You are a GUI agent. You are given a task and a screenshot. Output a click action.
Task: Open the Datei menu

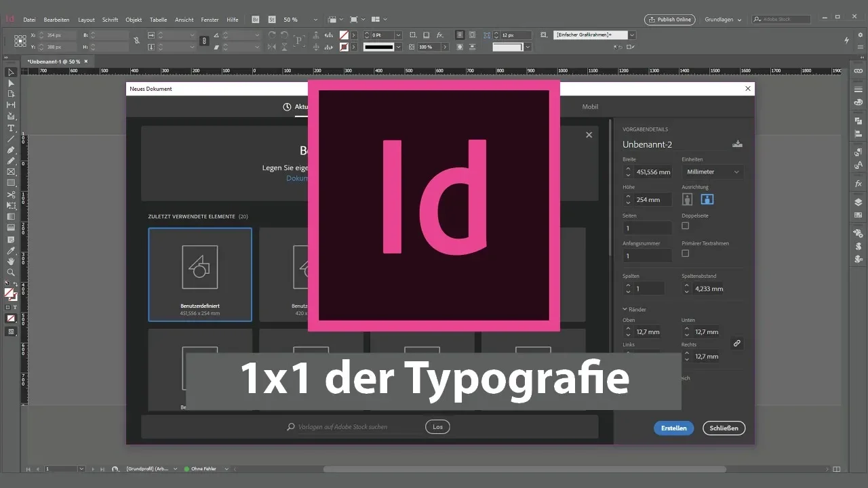tap(29, 20)
